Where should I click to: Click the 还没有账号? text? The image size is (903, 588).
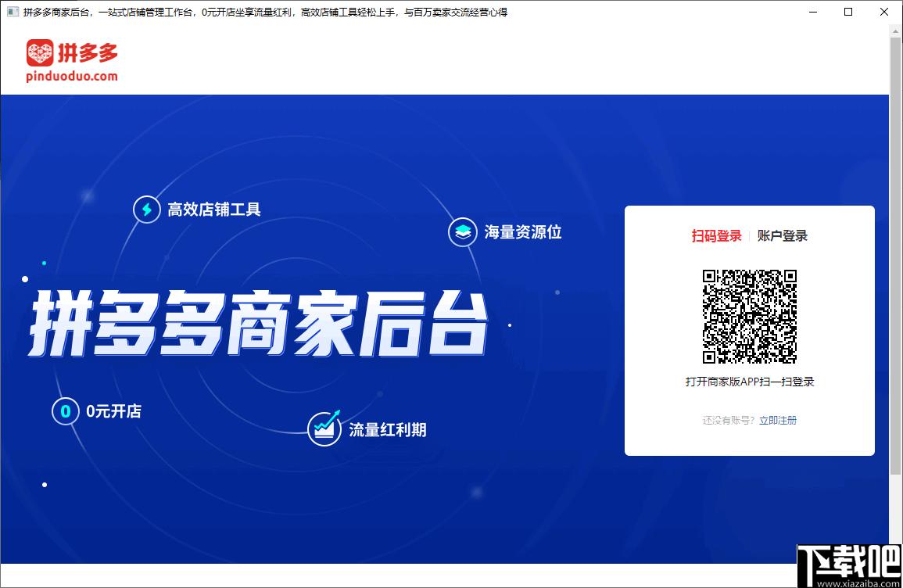click(x=729, y=421)
